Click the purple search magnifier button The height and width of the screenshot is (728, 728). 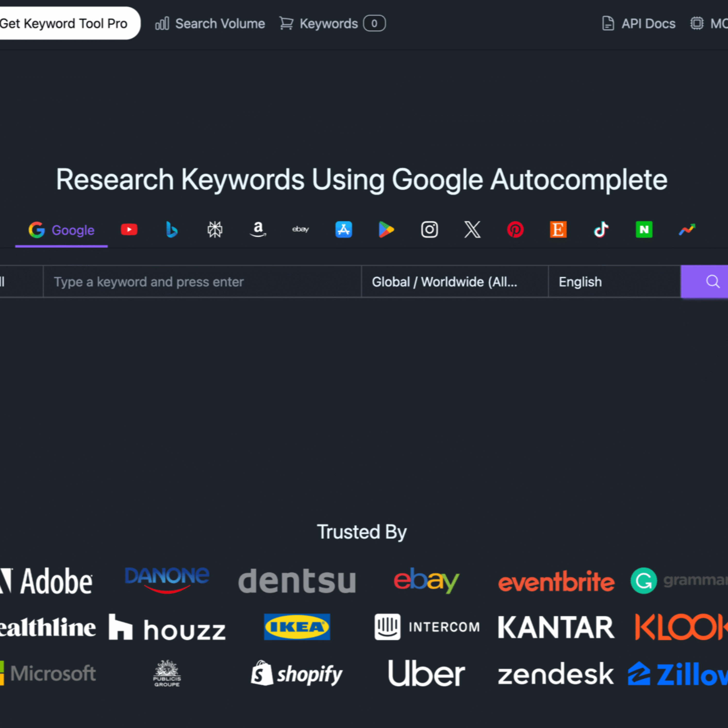[x=705, y=281]
